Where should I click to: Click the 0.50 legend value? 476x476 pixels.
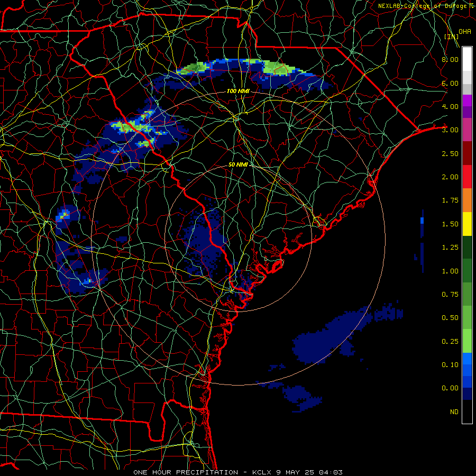point(450,318)
